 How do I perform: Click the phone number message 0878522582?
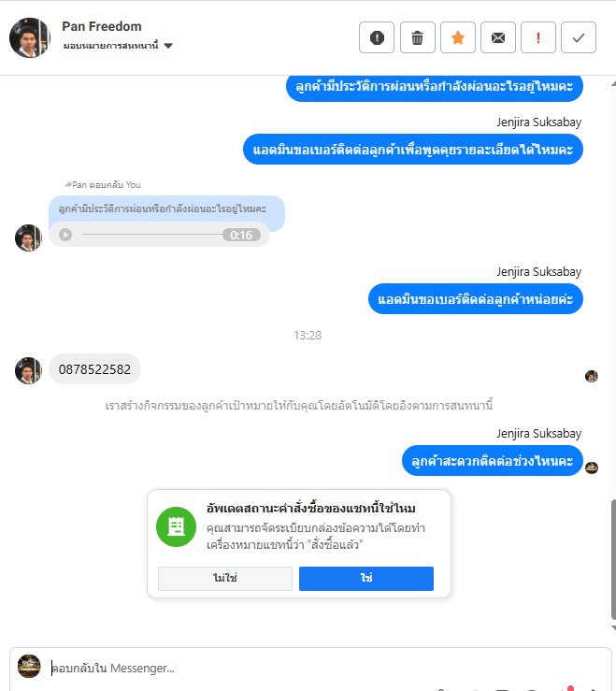click(x=94, y=368)
